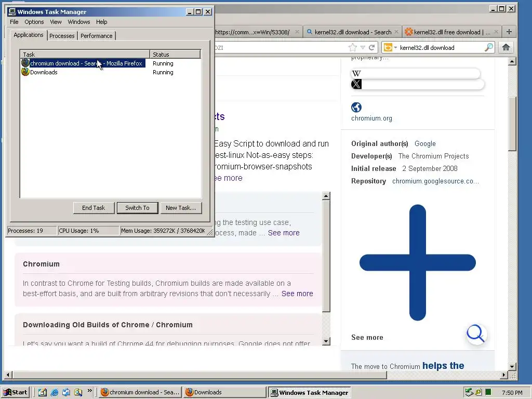Sort applications by the Task column header

click(x=85, y=54)
